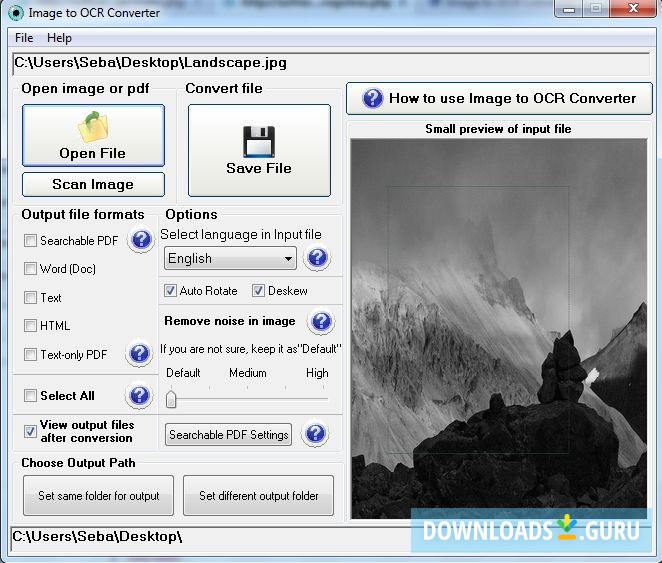
Task: Click Set different output folder
Action: click(258, 495)
